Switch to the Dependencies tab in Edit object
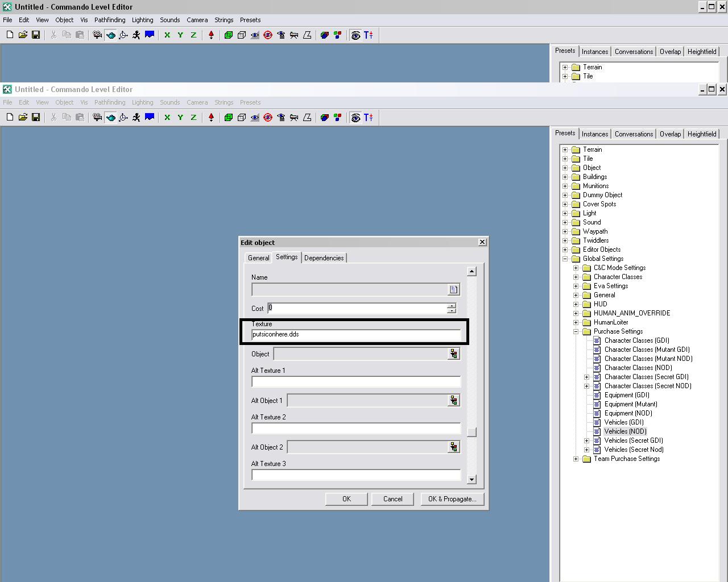The width and height of the screenshot is (728, 582). (x=324, y=258)
